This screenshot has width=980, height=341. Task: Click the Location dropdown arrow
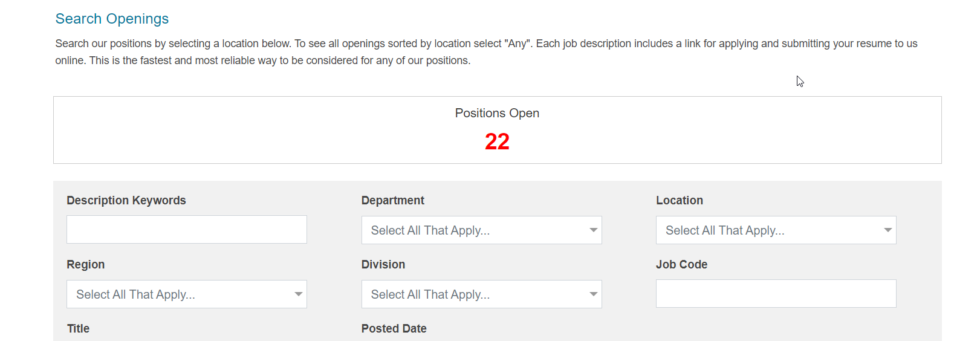[x=888, y=230]
